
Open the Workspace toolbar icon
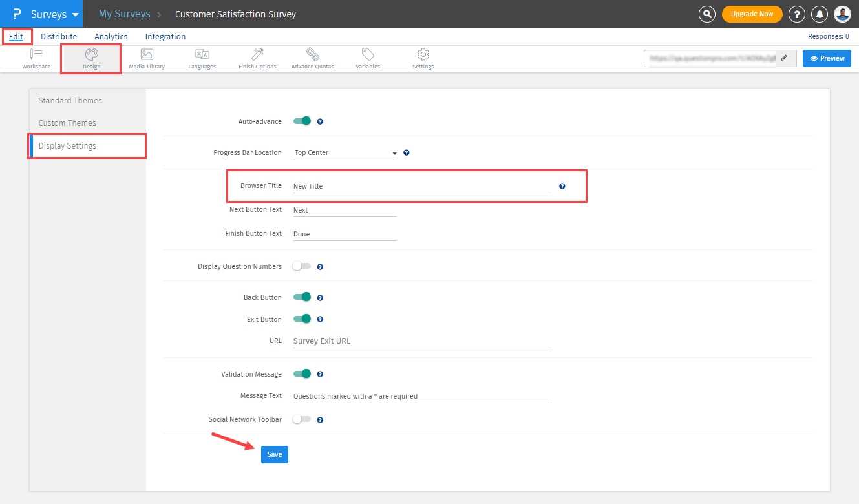(36, 55)
